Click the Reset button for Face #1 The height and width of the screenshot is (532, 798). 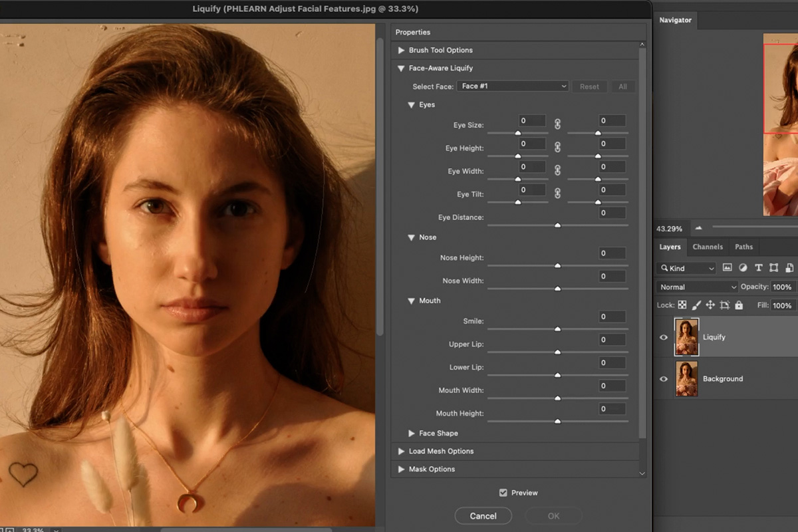pos(589,86)
